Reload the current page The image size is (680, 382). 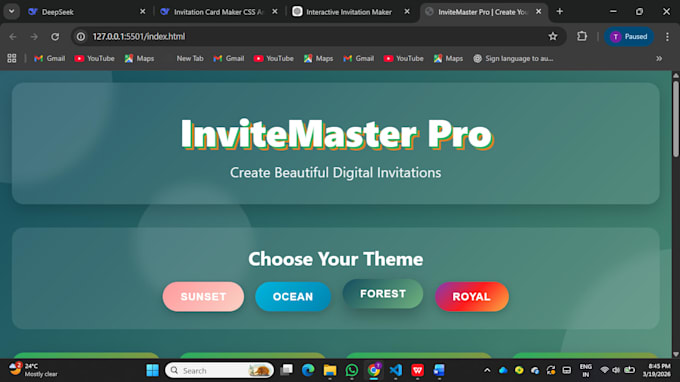tap(55, 36)
